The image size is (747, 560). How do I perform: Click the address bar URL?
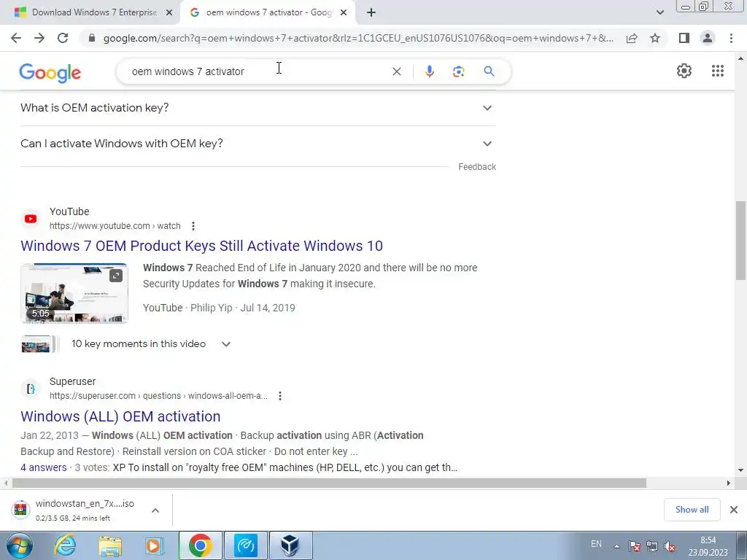358,38
